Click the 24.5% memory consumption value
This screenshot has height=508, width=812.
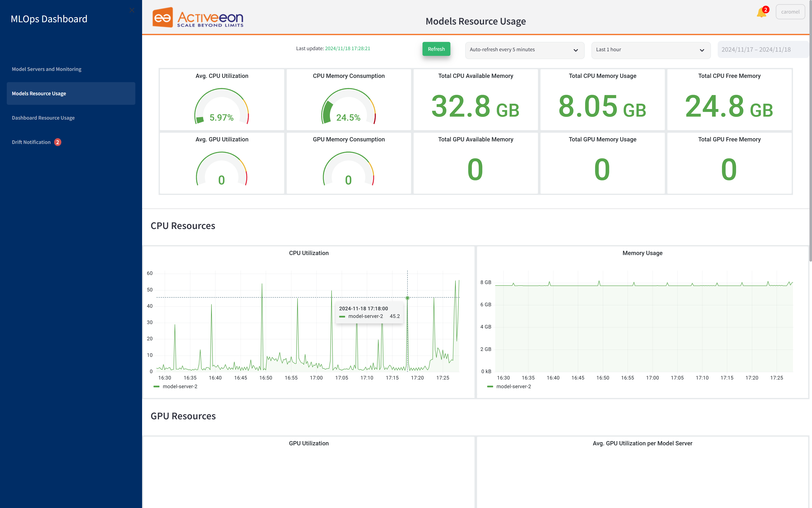[348, 118]
